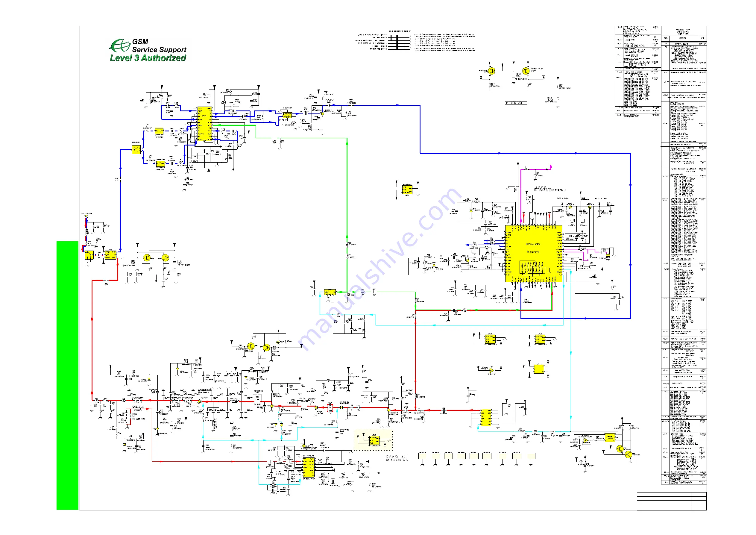The width and height of the screenshot is (756, 535).
Task: Click the right transistor in the cascaded transistor pair
Action: [x=266, y=348]
